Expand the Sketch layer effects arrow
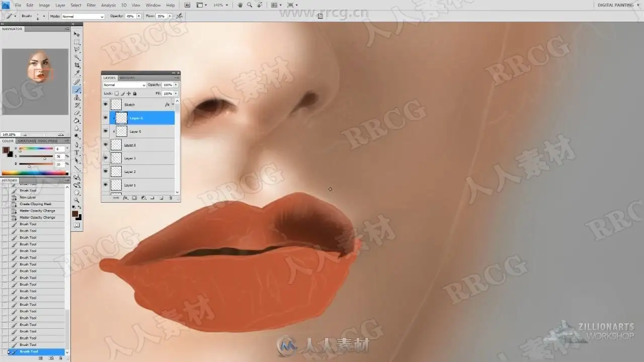 [173, 105]
